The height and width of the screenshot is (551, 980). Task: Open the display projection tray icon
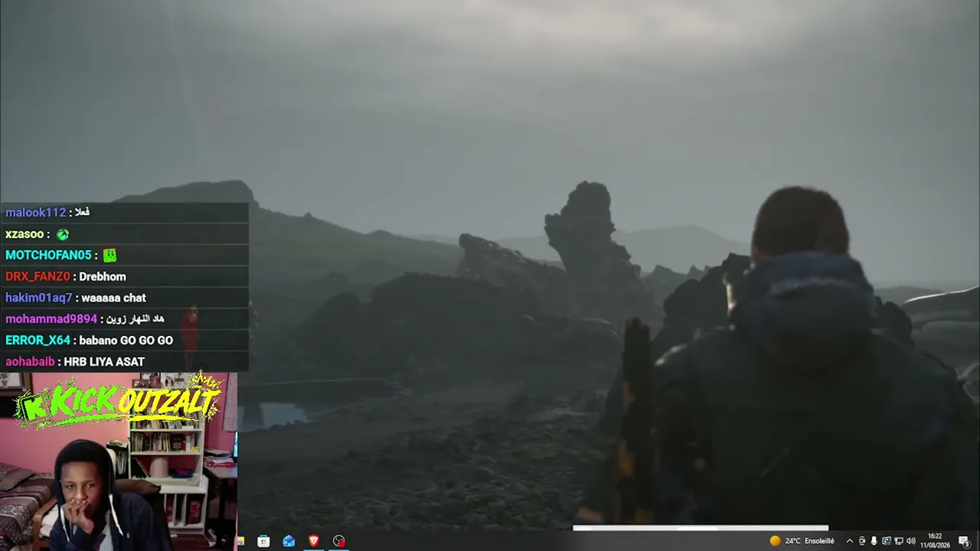[x=887, y=541]
